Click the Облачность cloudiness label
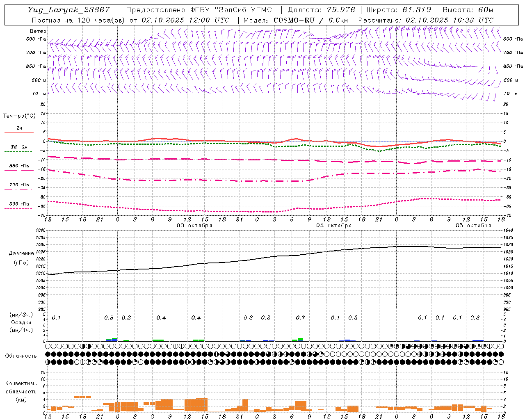This screenshot has height=420, width=525. pos(21,356)
